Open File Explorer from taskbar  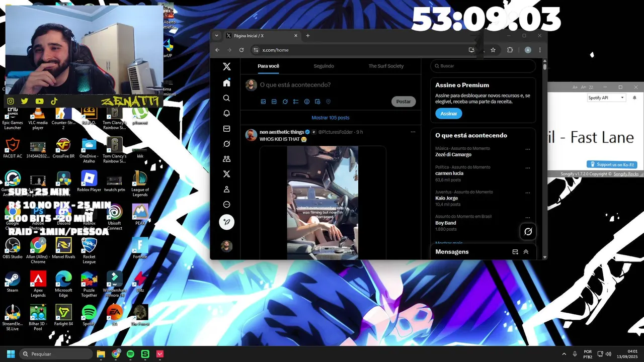click(x=101, y=354)
